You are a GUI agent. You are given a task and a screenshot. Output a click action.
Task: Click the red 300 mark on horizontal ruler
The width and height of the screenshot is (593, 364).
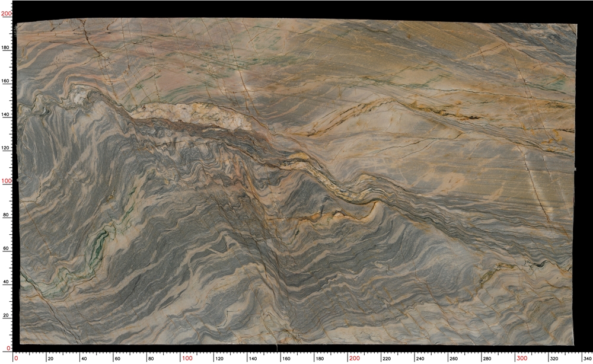(x=522, y=358)
